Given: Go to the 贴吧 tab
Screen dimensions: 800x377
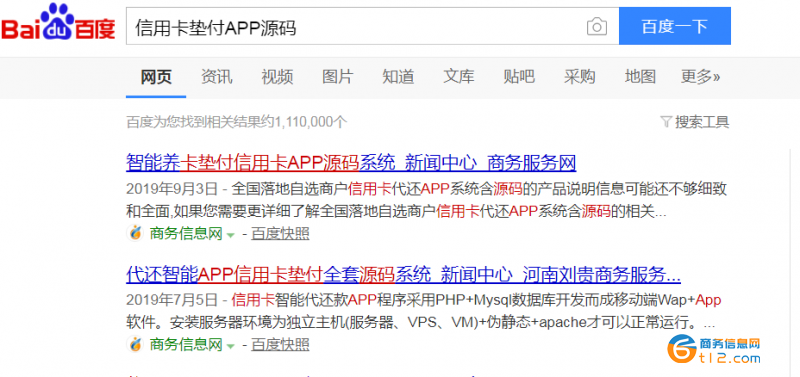Looking at the screenshot, I should tap(519, 77).
